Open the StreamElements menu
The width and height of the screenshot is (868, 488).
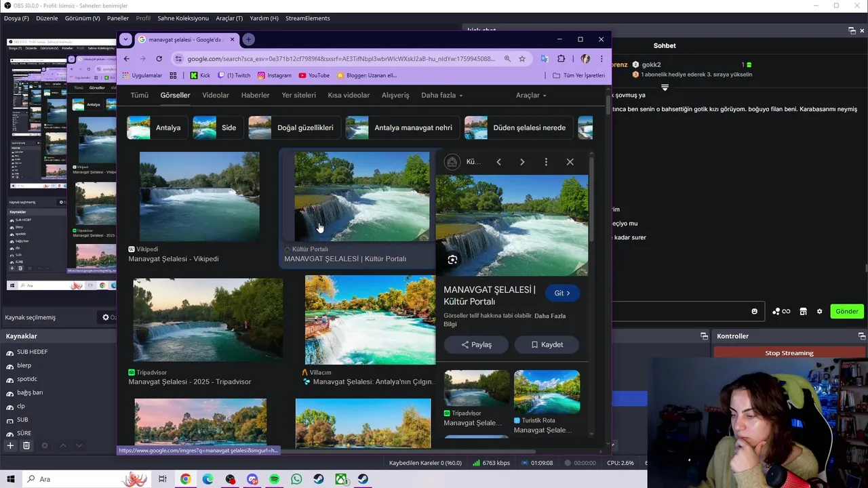[x=308, y=18]
